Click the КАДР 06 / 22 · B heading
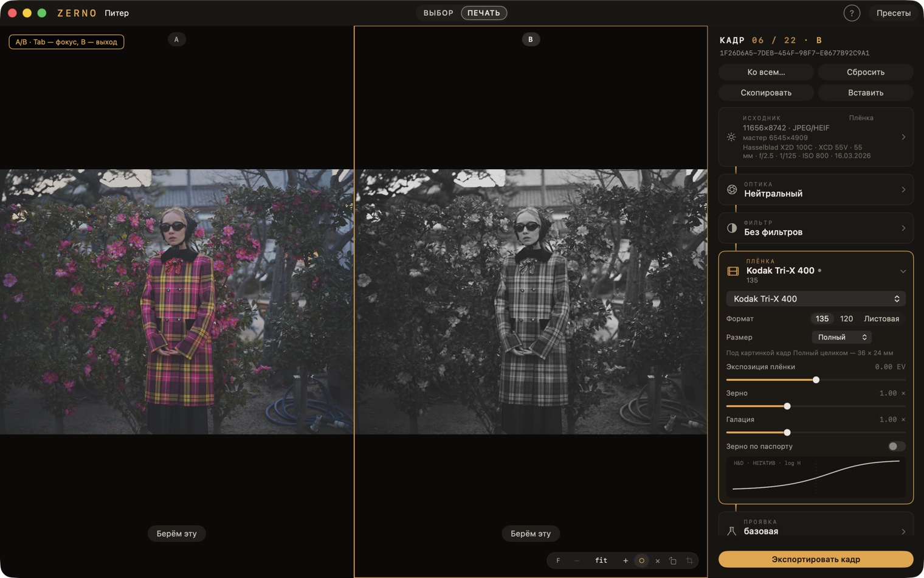 click(771, 40)
